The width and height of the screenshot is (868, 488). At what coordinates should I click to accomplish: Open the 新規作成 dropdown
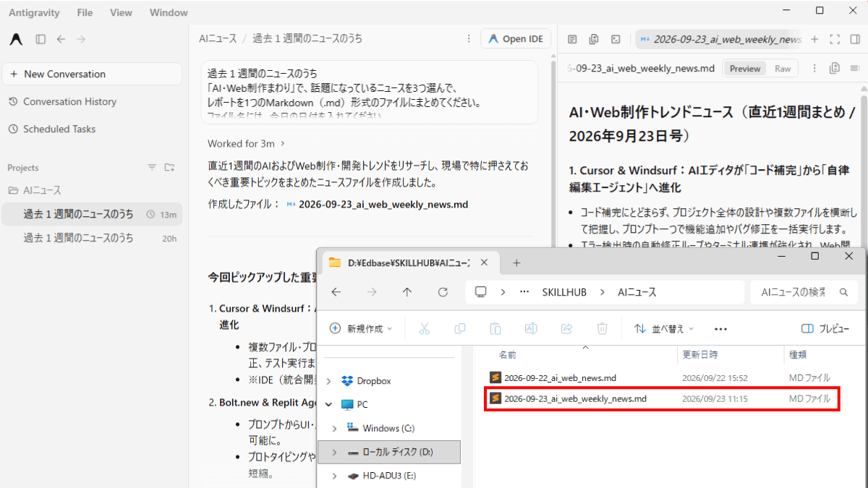coord(361,328)
